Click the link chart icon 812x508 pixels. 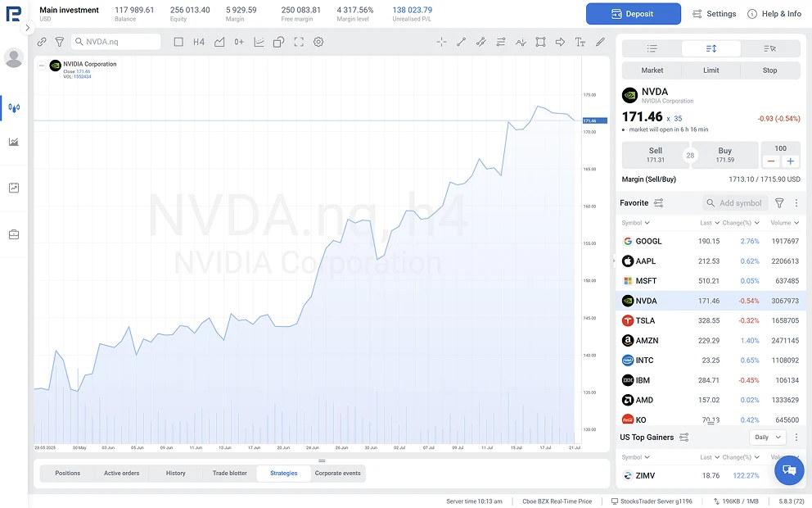(x=42, y=42)
